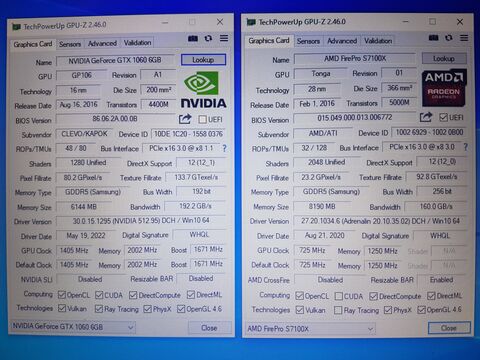This screenshot has width=480, height=360.
Task: Toggle CUDA checkbox in NVIDIA window
Action: [x=99, y=295]
